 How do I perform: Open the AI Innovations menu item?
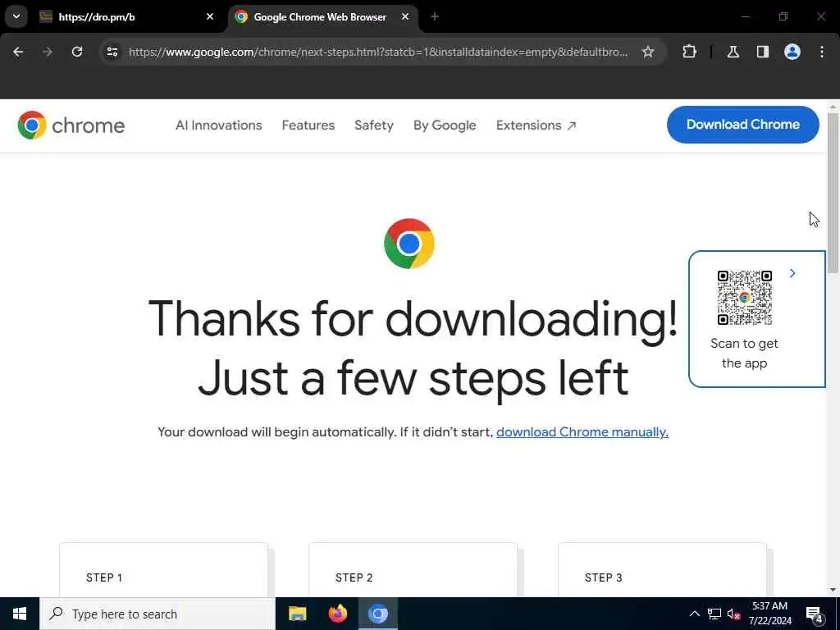point(218,126)
